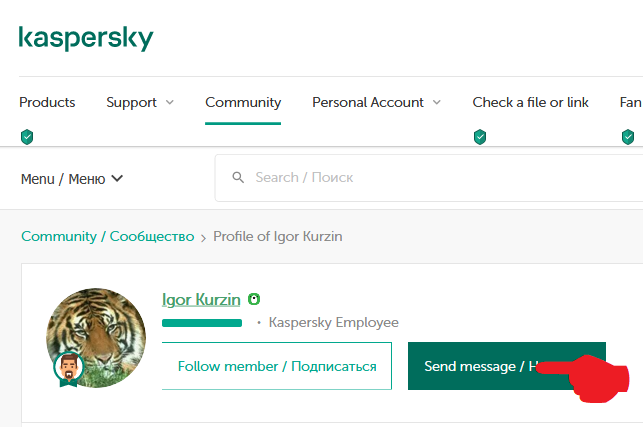The width and height of the screenshot is (643, 427).
Task: Go to Community / Сообщество breadcrumb
Action: (x=107, y=236)
